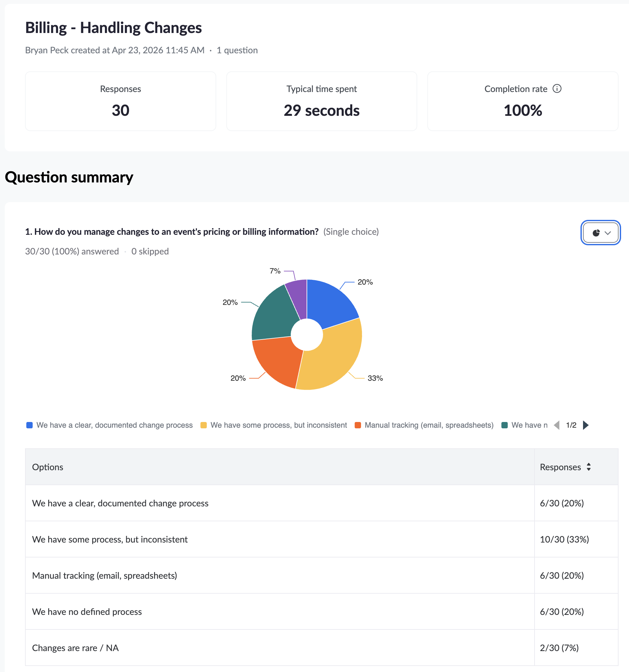Click table row 'We have no defined process'
The width and height of the screenshot is (629, 672).
pos(321,611)
